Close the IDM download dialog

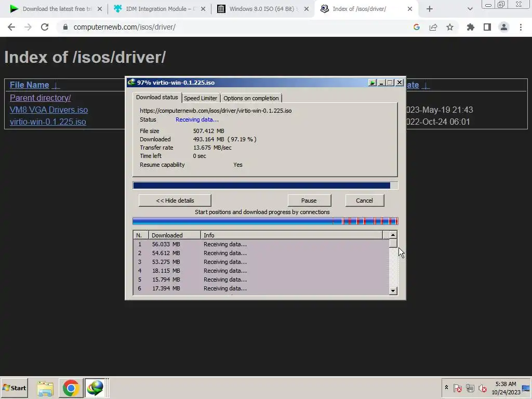400,83
